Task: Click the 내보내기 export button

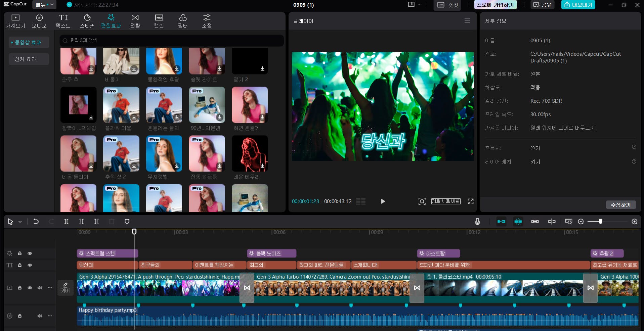Action: [578, 5]
